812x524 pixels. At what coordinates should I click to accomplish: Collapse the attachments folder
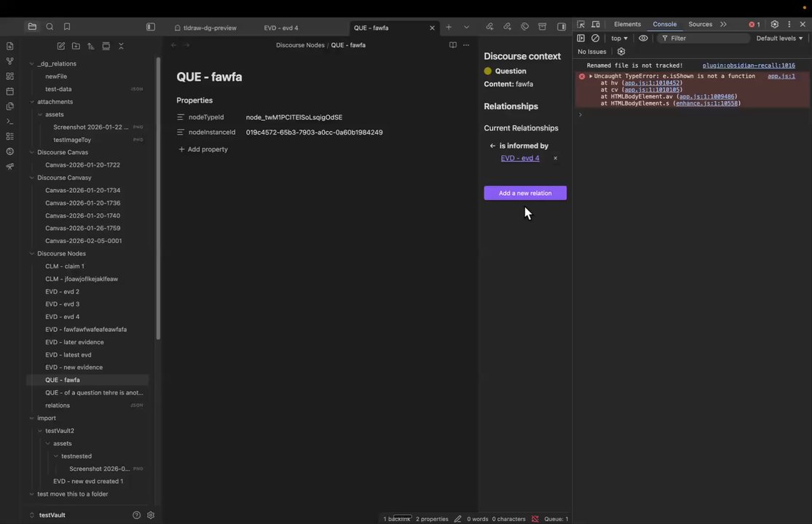coord(31,102)
